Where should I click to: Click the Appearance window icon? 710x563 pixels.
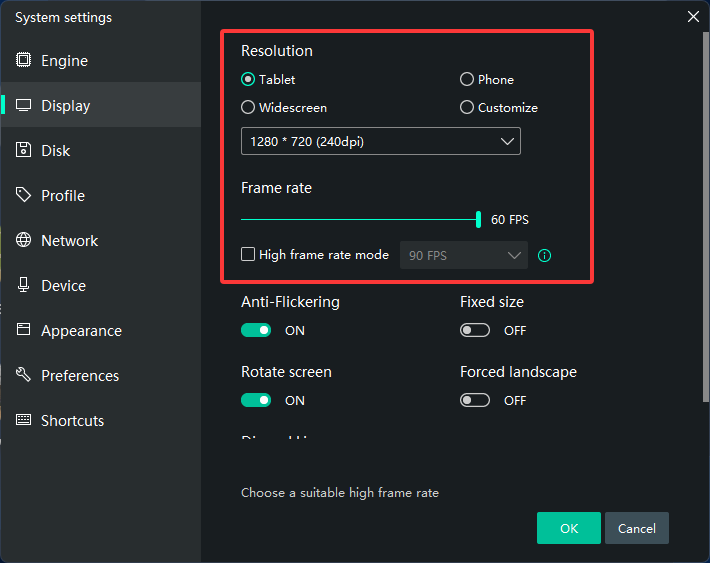(x=23, y=330)
